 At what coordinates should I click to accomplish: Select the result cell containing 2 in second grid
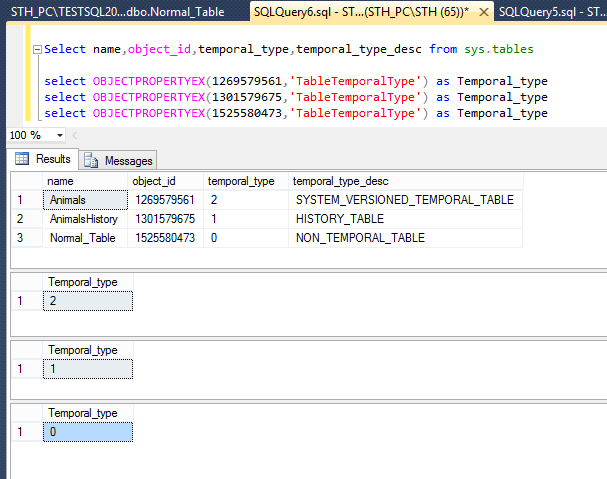88,301
